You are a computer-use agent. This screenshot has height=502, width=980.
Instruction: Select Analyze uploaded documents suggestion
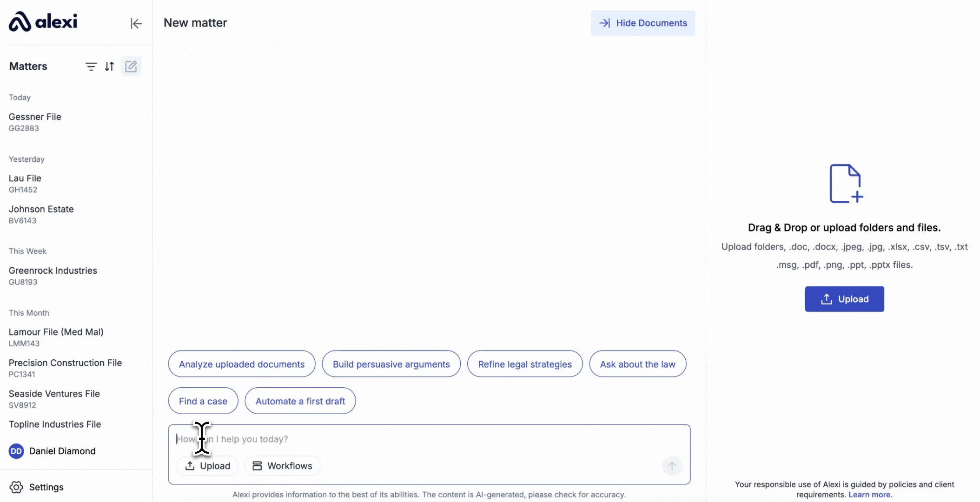241,364
